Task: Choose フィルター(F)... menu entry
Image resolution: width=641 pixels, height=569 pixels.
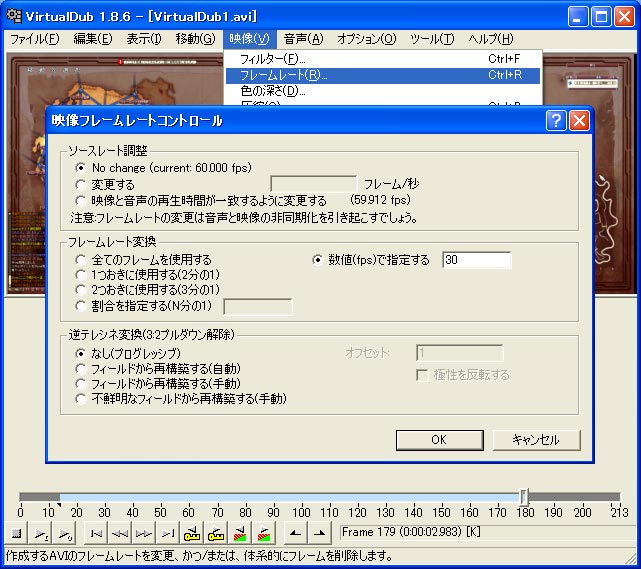Action: (x=383, y=59)
